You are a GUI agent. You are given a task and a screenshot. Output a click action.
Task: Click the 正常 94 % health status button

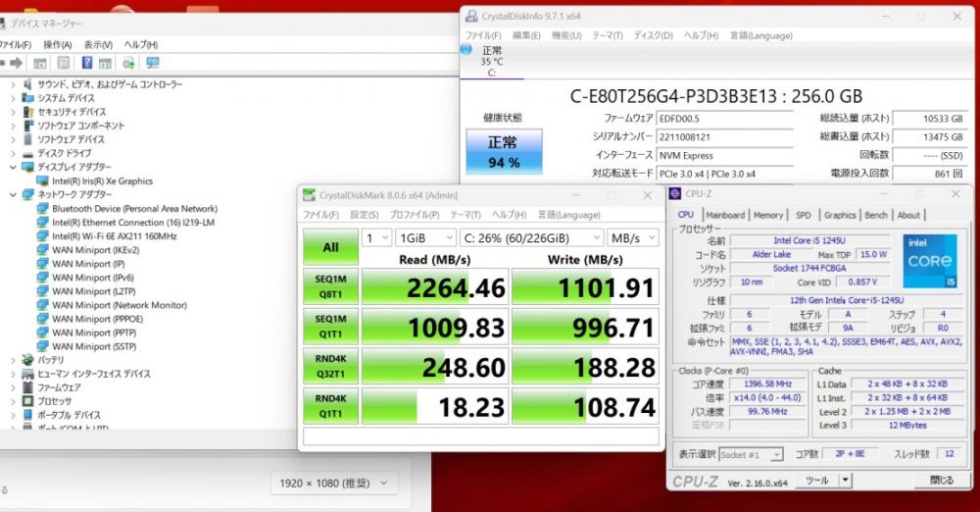tap(504, 151)
